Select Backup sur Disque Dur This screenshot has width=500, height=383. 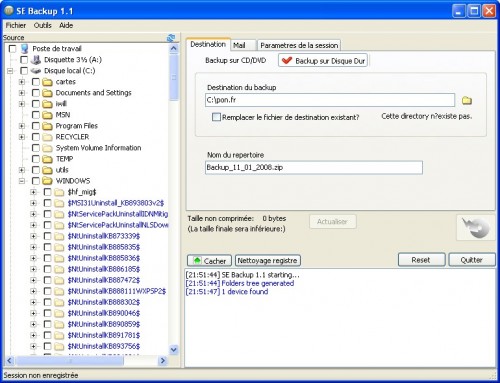pyautogui.click(x=323, y=61)
